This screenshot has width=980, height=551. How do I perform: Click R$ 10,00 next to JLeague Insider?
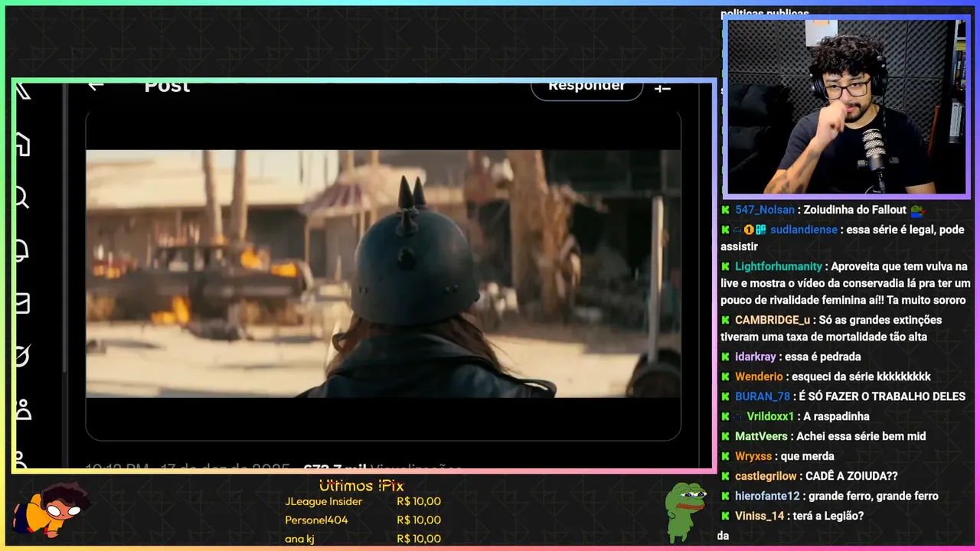(x=419, y=502)
